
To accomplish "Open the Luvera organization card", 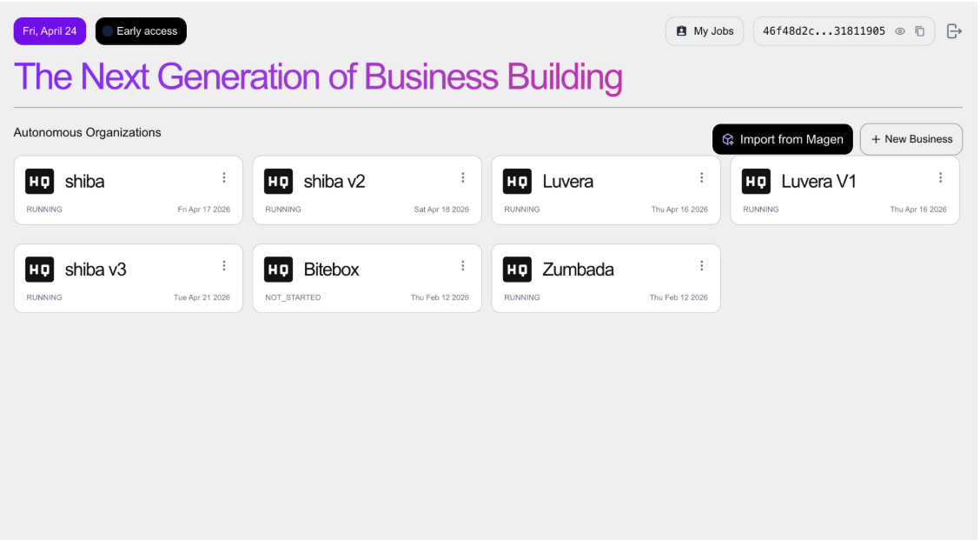I will coord(606,190).
